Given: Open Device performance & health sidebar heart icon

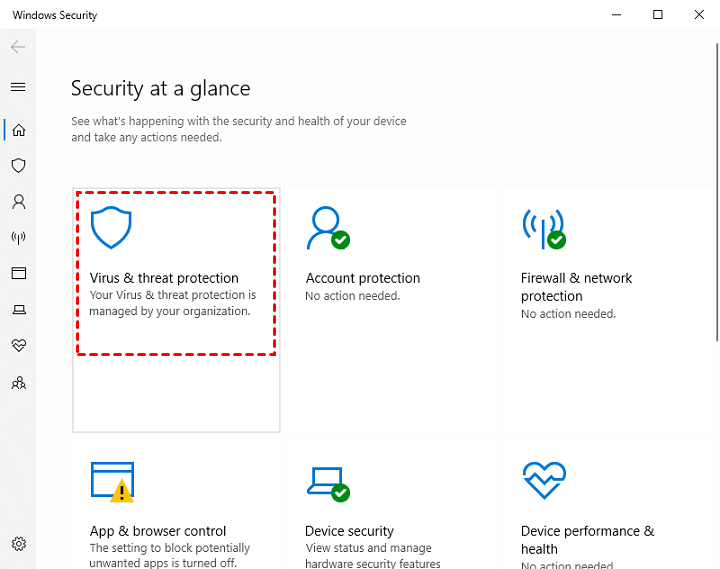Looking at the screenshot, I should coord(18,346).
